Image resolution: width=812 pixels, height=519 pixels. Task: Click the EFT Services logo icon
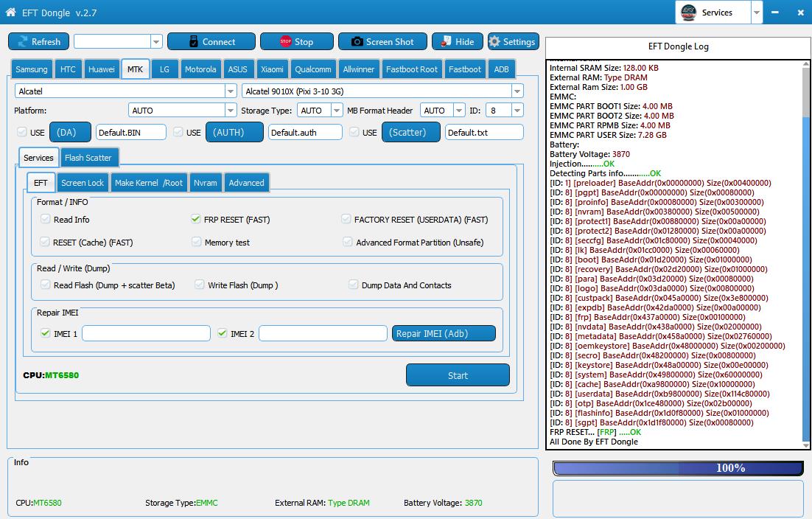[x=688, y=12]
